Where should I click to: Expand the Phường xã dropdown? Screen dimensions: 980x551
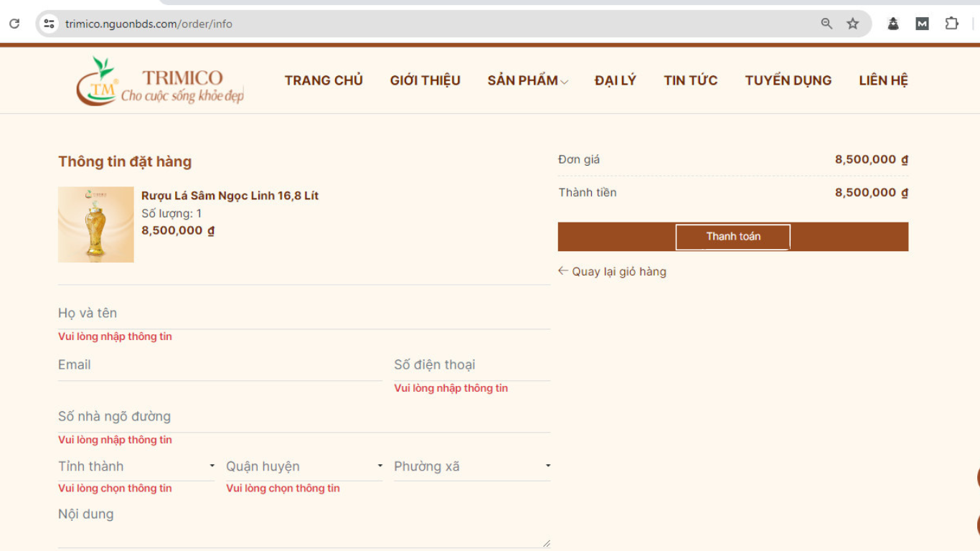[471, 466]
